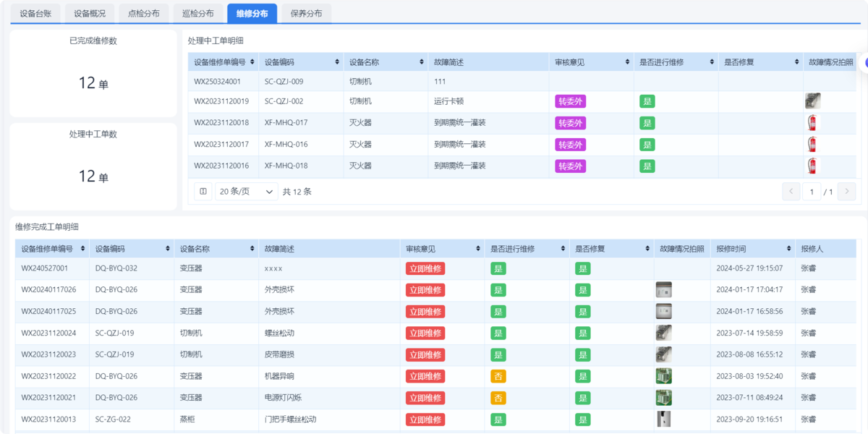Image resolution: width=868 pixels, height=434 pixels.
Task: Sort 处理中工单明细 table by 设备名称 column
Action: coord(421,62)
